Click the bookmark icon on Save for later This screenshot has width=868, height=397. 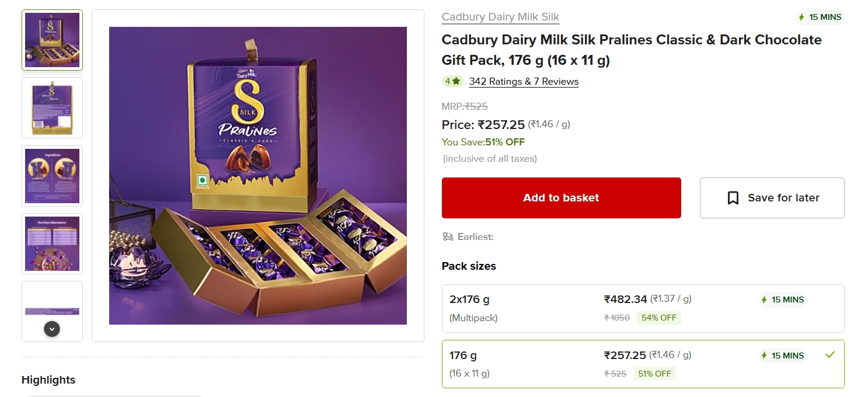733,198
